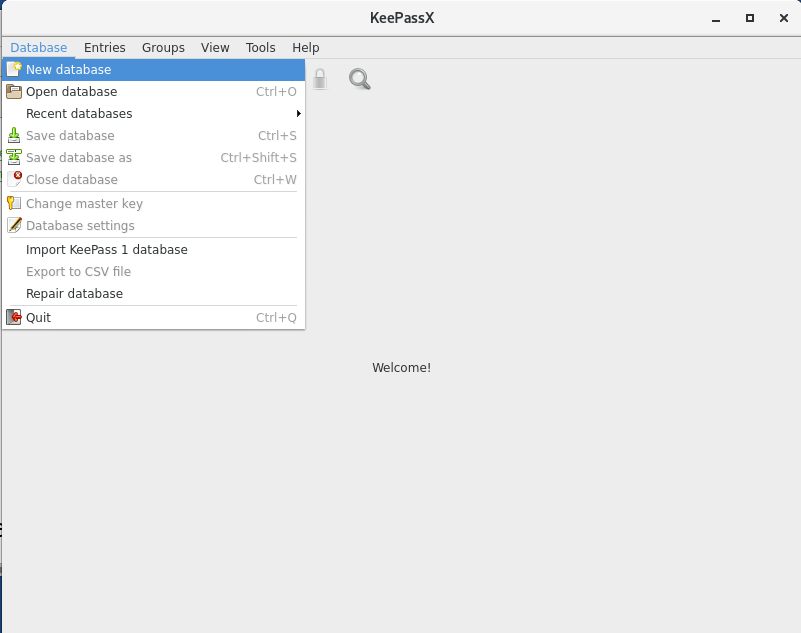The image size is (801, 633).
Task: Click the Database settings pencil icon
Action: (x=14, y=225)
